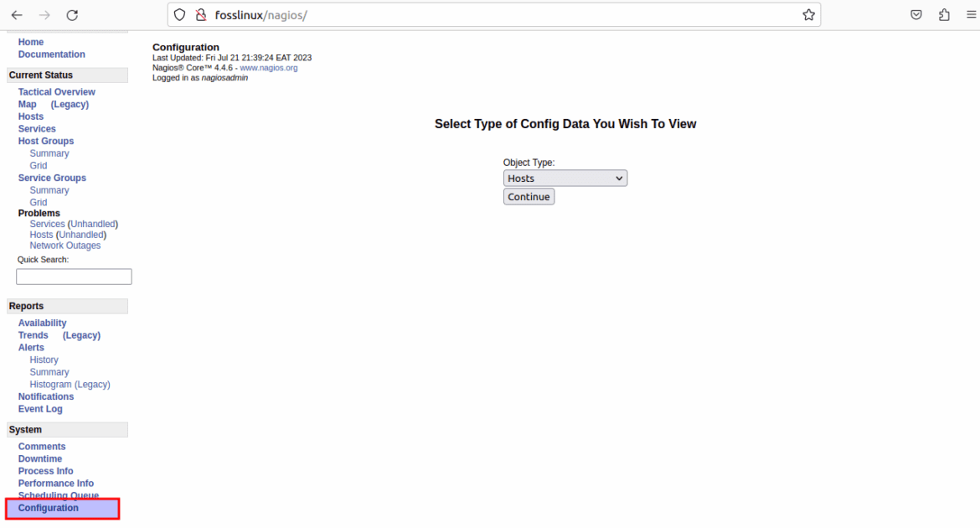
Task: Open Tactical Overview in sidebar
Action: 57,92
